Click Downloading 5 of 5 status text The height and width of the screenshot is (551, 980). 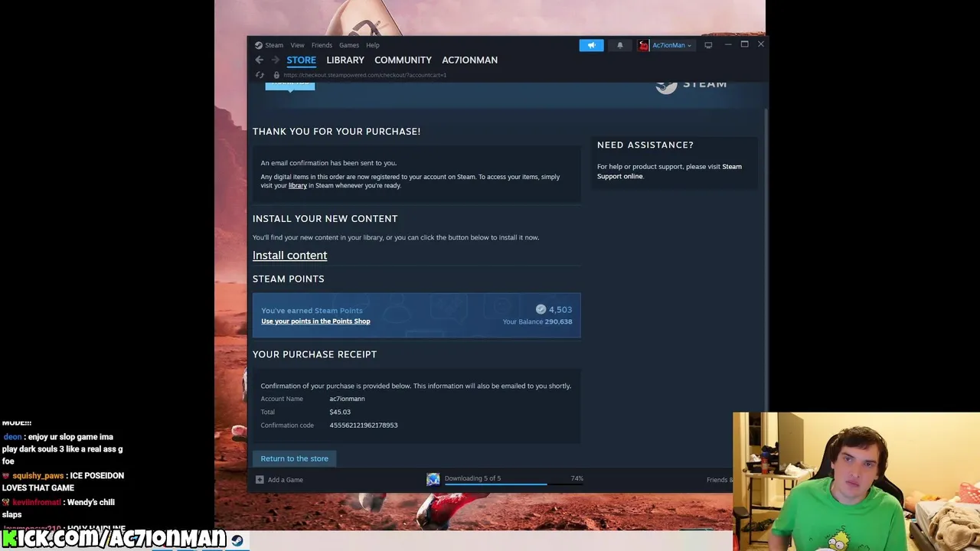(472, 478)
